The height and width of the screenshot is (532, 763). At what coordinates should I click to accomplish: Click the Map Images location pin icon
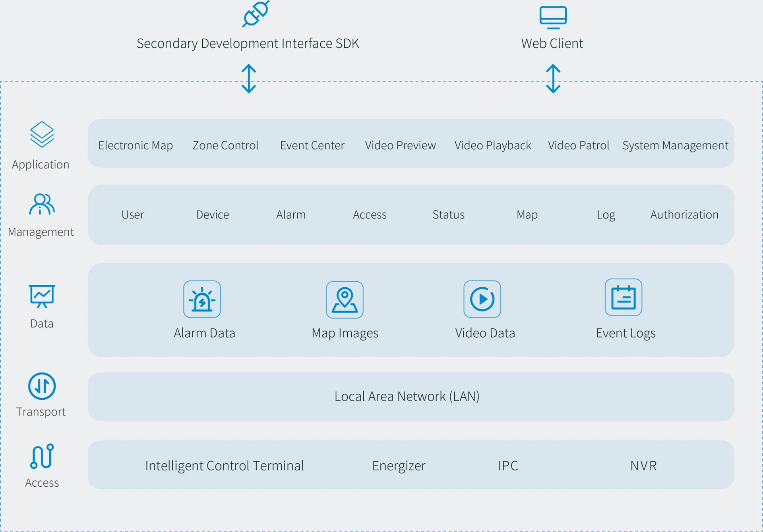[345, 300]
